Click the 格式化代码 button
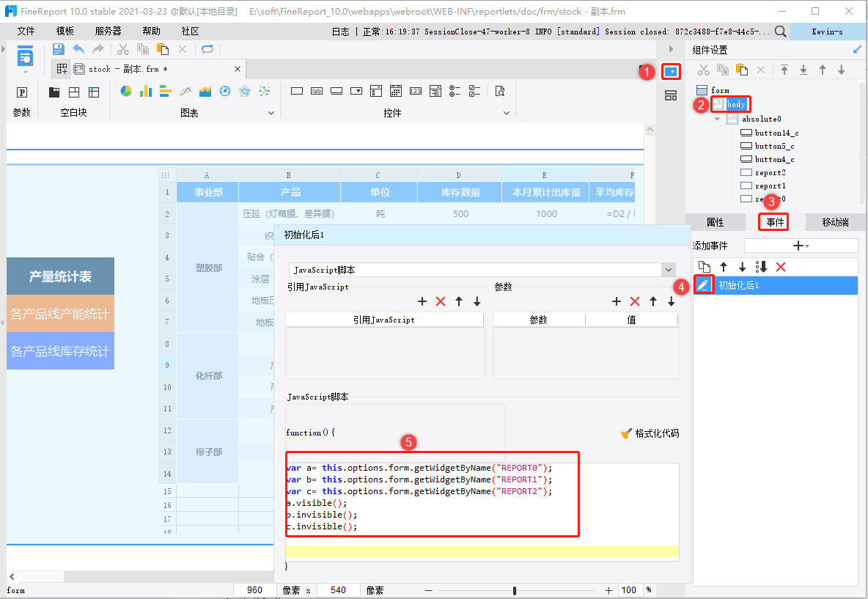This screenshot has height=599, width=868. 650,433
